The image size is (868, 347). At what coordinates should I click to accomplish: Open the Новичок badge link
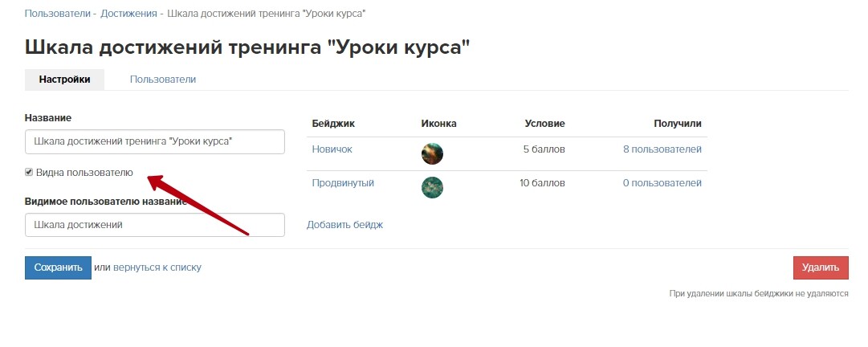point(332,149)
